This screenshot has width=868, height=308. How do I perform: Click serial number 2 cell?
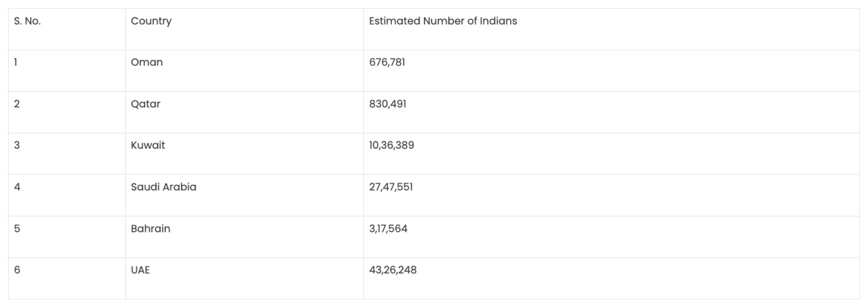[16, 104]
